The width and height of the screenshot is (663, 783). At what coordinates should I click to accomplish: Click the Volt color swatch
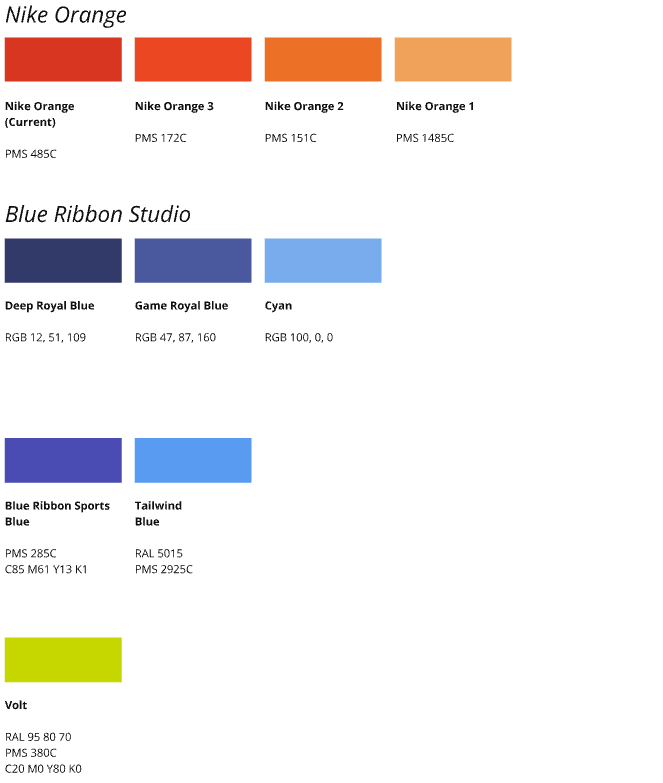pos(63,660)
